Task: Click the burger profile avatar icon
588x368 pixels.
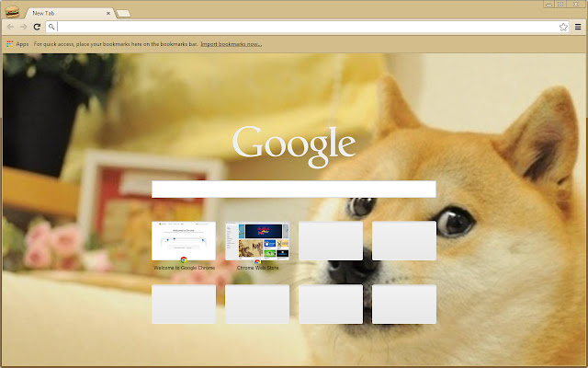Action: coord(12,12)
